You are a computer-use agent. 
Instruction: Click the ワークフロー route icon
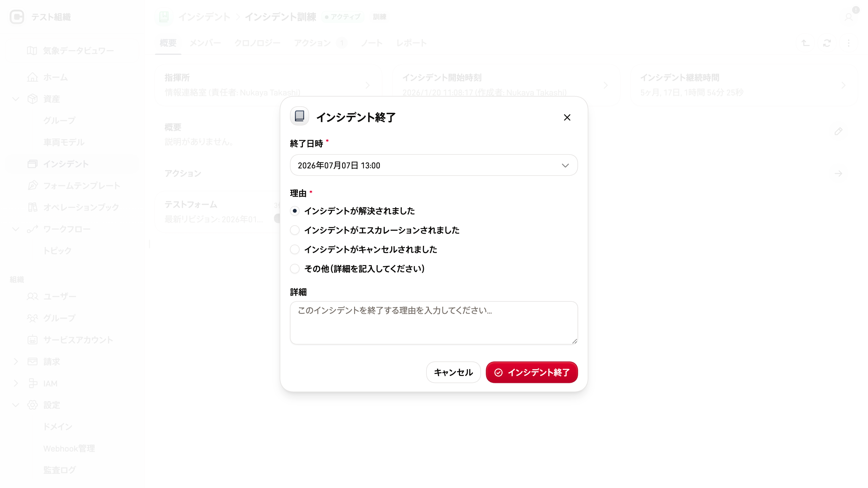pos(32,229)
